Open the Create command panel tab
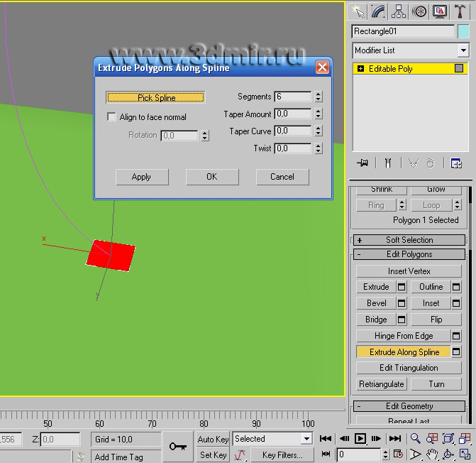The height and width of the screenshot is (463, 476). click(358, 11)
